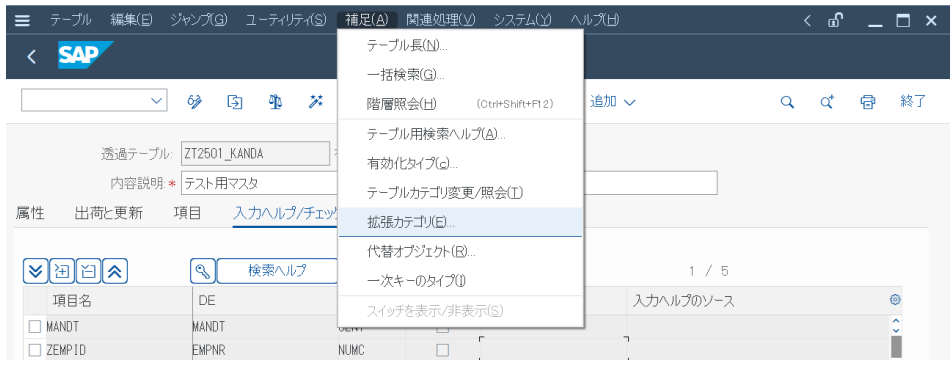
Task: Select 拡張カテゴリ(E)... menu entry
Action: click(460, 222)
